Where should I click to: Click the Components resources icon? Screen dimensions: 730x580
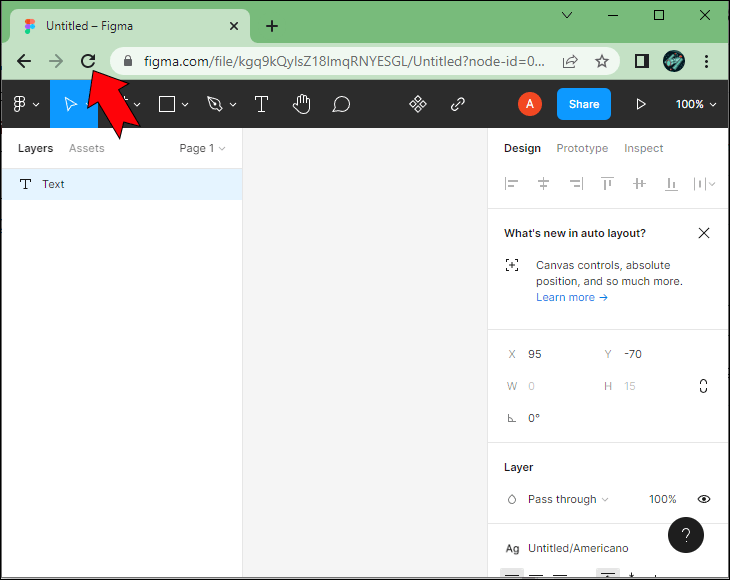418,104
